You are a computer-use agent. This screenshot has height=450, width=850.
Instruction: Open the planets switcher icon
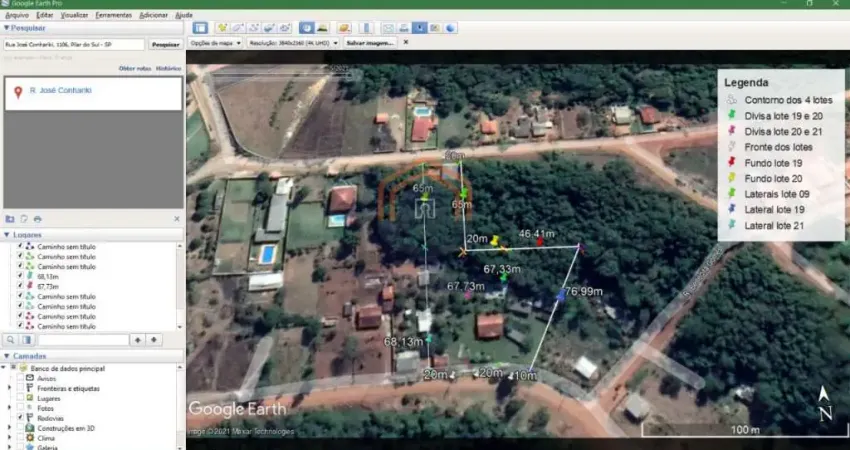[344, 28]
